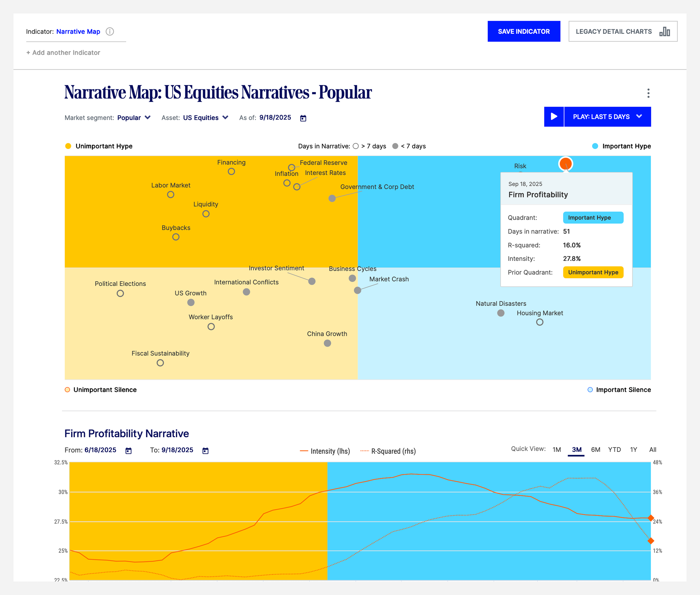Click Add another Indicator link
Screen dimensions: 700x595
click(63, 52)
